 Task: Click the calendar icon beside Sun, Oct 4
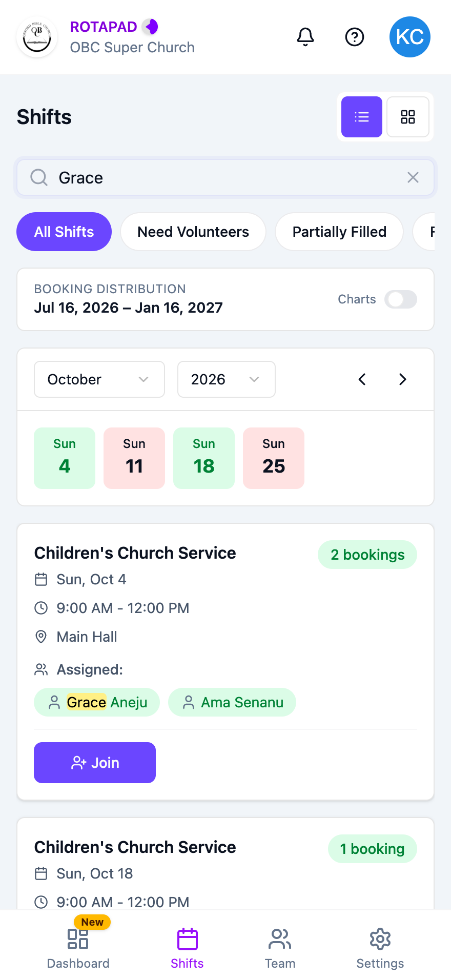point(41,579)
